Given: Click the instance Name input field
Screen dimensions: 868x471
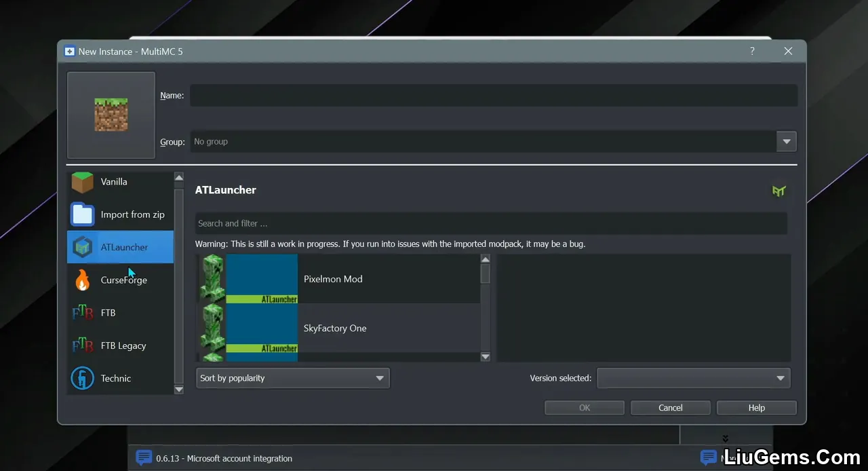Looking at the screenshot, I should coord(494,96).
